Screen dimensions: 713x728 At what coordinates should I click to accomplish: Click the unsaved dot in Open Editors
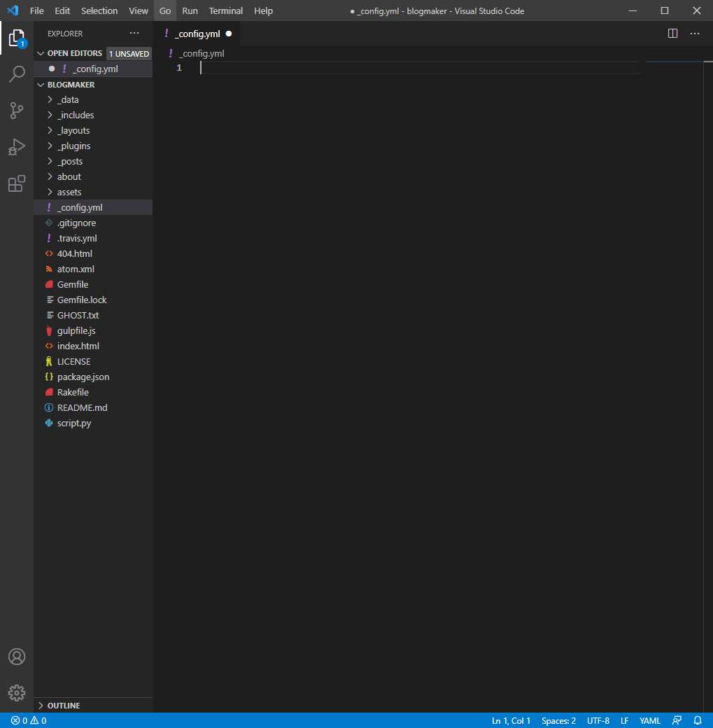tap(52, 69)
